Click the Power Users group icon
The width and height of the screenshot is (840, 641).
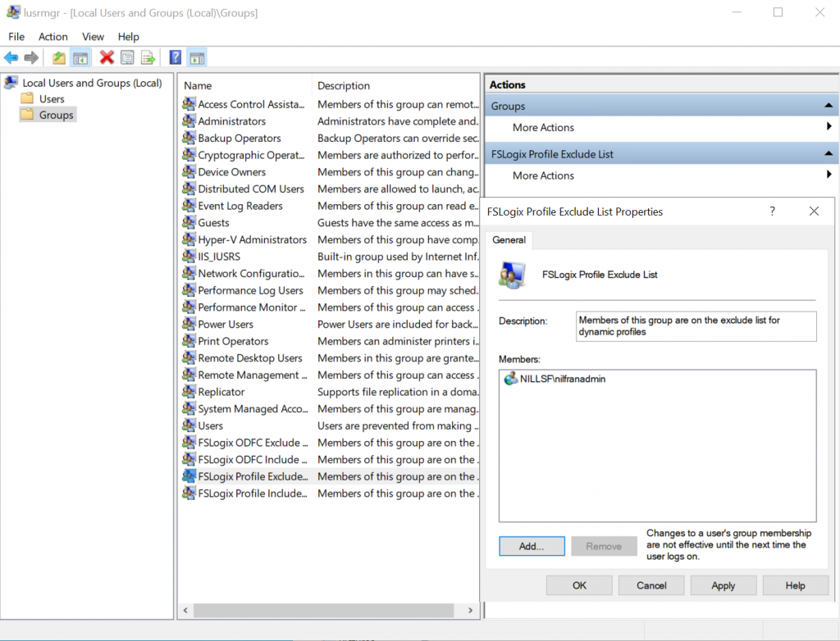coord(189,324)
